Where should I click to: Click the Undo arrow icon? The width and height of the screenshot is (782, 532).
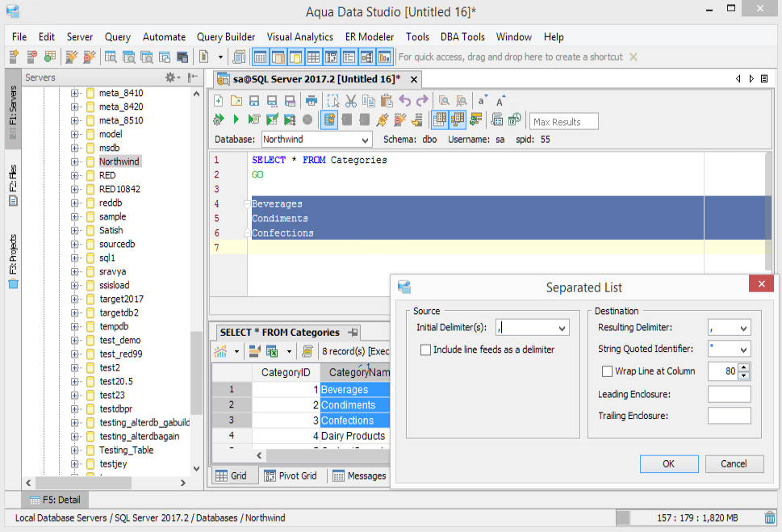pos(404,101)
